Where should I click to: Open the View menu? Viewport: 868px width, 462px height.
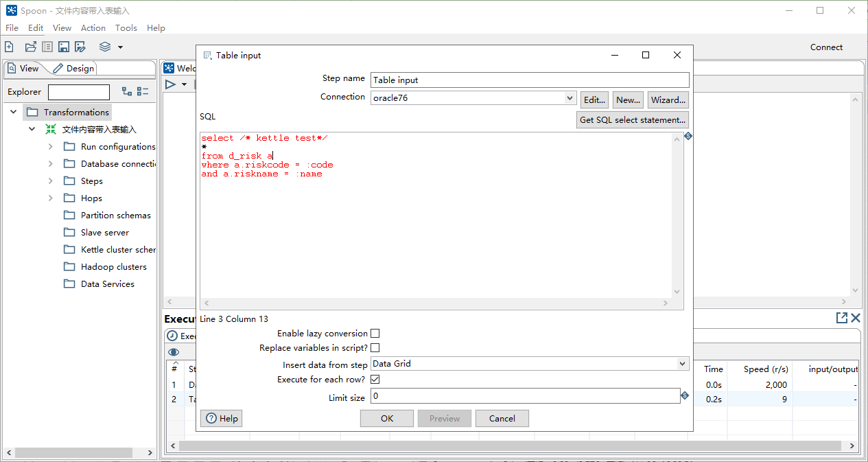62,28
